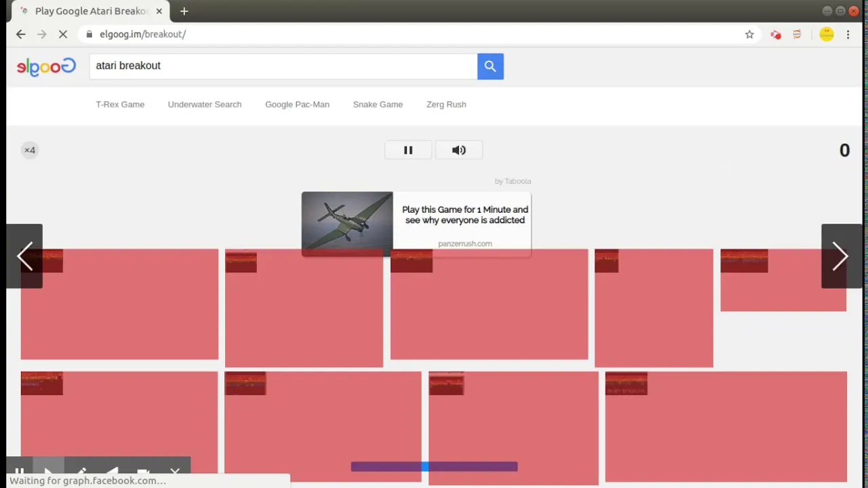
Task: Open the Underwater Search link
Action: [x=205, y=104]
